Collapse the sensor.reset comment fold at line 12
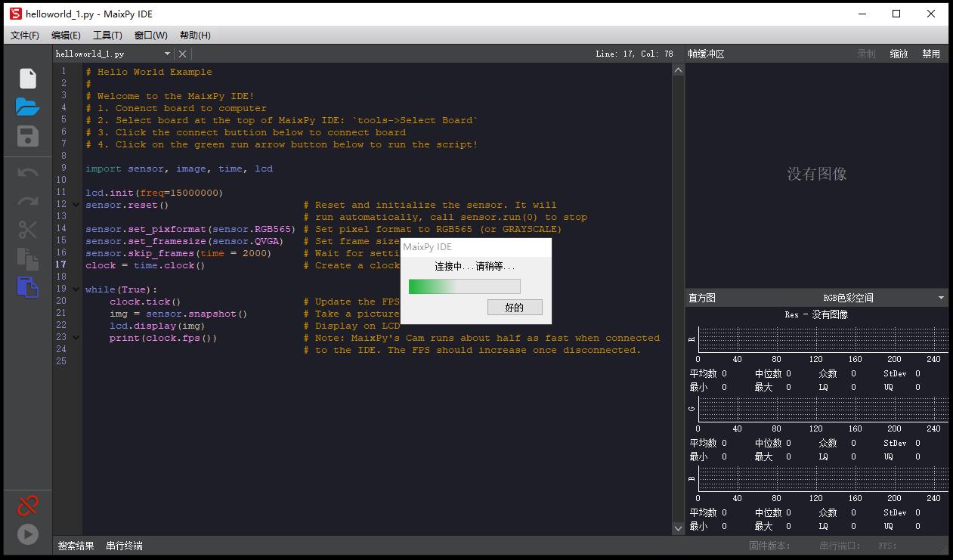 pyautogui.click(x=76, y=205)
